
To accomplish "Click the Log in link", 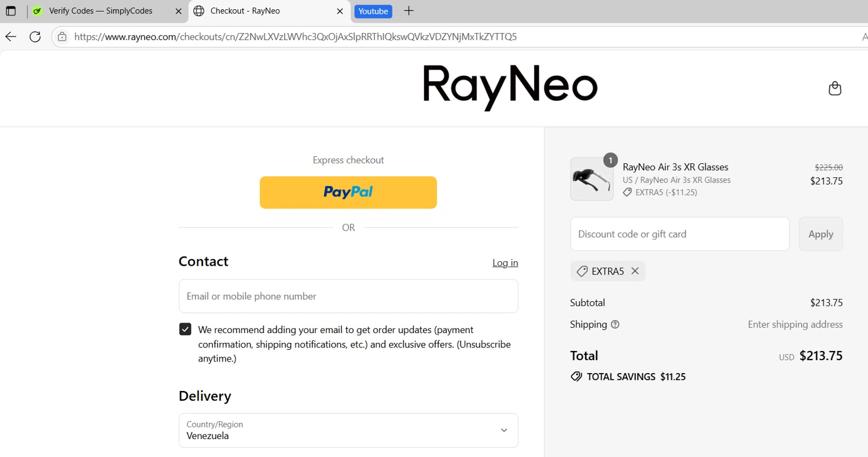I will point(505,263).
